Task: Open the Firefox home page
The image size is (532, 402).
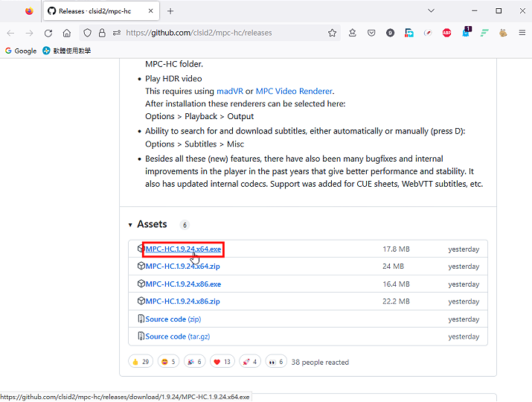Action: [67, 33]
